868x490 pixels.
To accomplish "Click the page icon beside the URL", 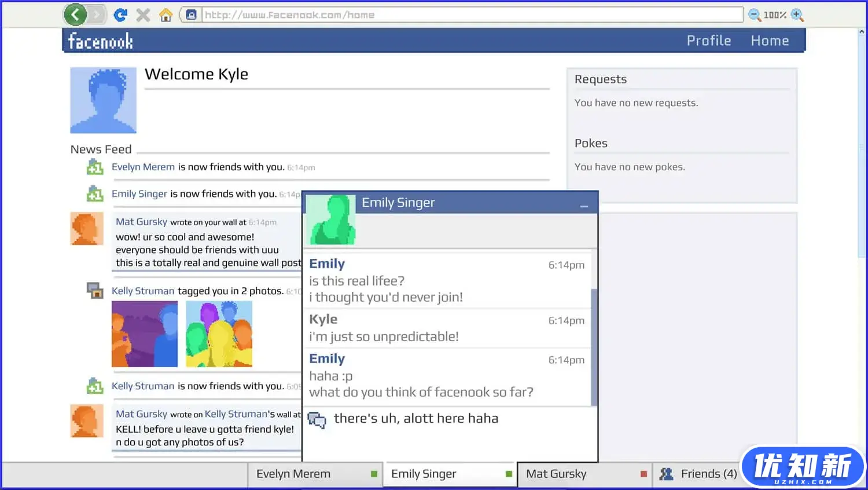I will pos(191,15).
